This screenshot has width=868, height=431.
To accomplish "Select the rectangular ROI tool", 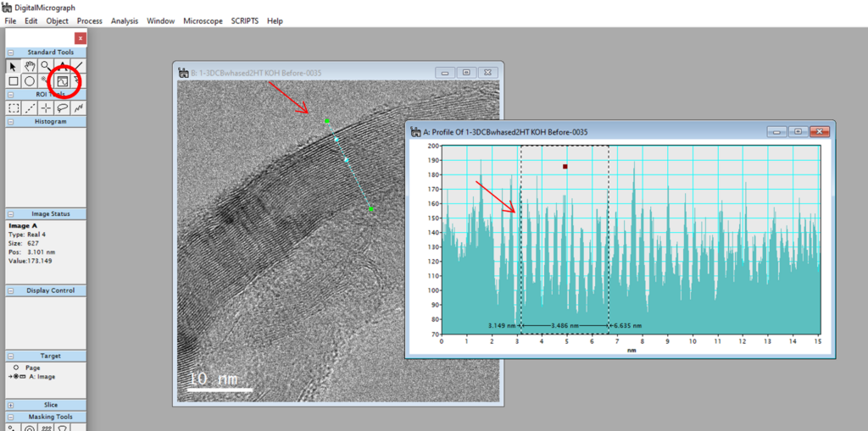I will [x=14, y=108].
